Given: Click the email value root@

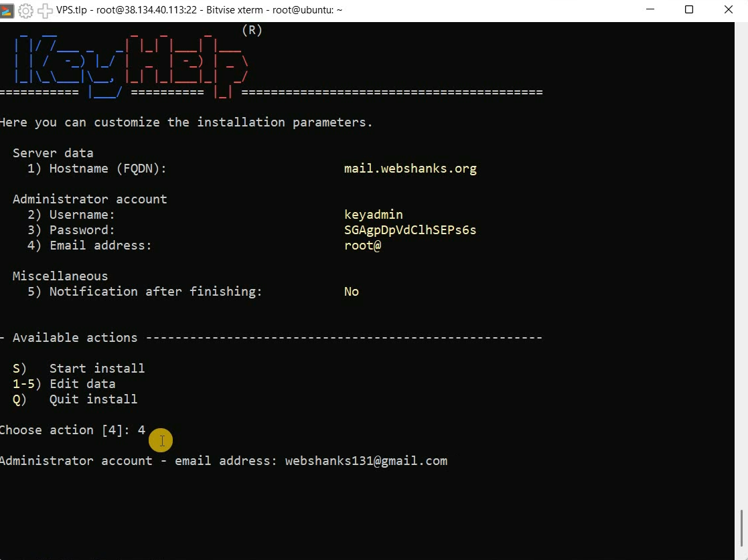Looking at the screenshot, I should pos(362,246).
